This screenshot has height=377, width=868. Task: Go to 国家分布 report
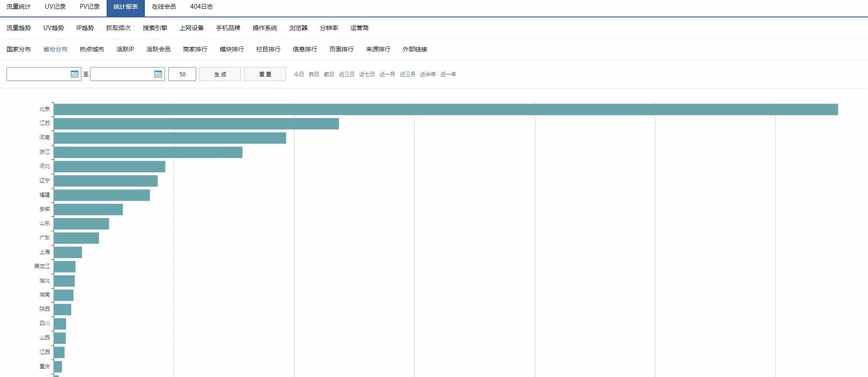19,49
